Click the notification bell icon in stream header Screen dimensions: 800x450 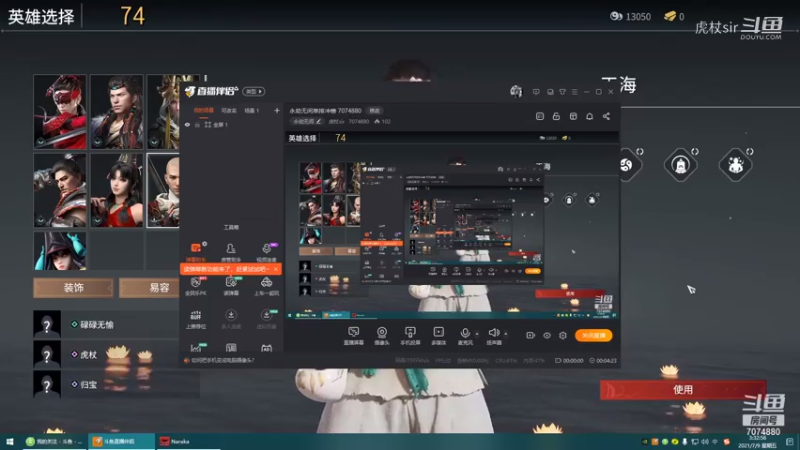pyautogui.click(x=589, y=116)
